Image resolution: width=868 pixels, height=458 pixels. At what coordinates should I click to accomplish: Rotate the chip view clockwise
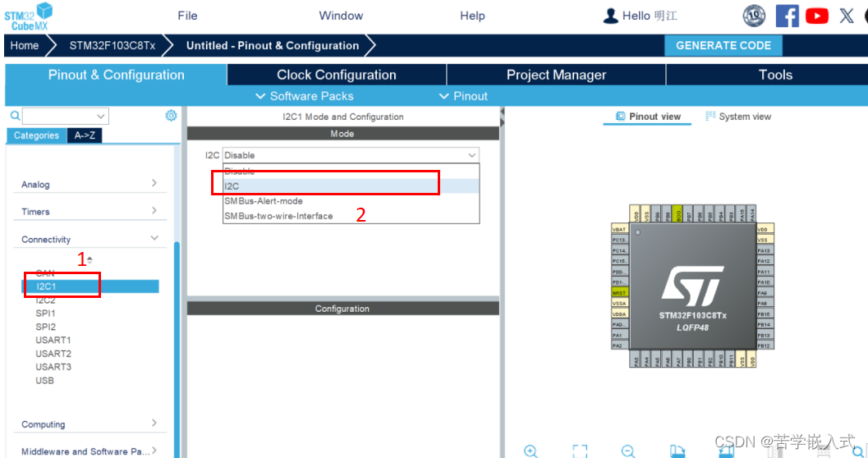click(x=677, y=451)
